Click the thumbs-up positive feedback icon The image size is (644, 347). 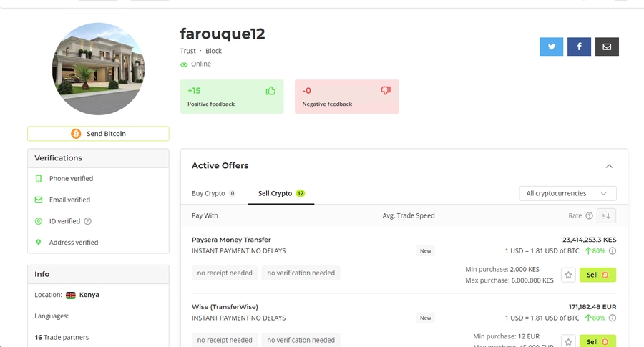click(270, 91)
